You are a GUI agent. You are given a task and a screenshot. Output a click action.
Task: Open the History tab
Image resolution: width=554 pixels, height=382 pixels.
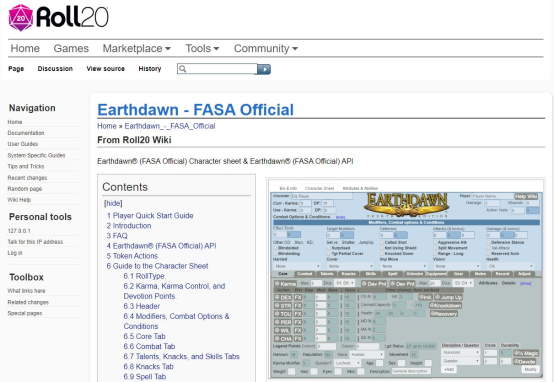[x=150, y=69]
